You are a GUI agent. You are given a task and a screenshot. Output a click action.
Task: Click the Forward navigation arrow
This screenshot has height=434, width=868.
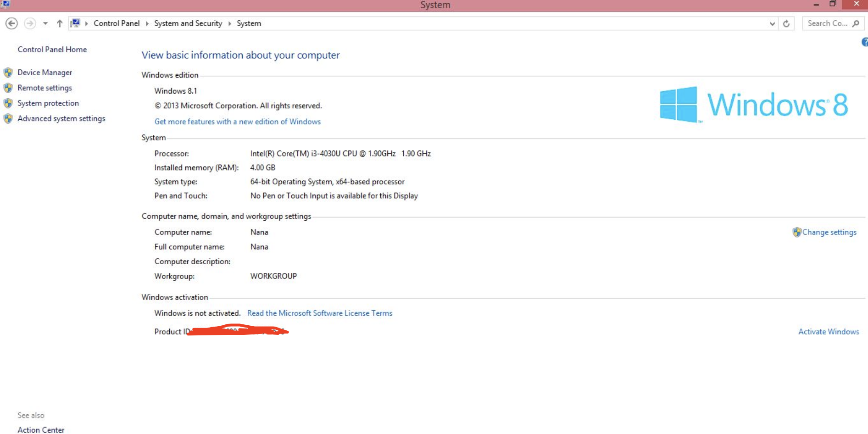point(30,23)
